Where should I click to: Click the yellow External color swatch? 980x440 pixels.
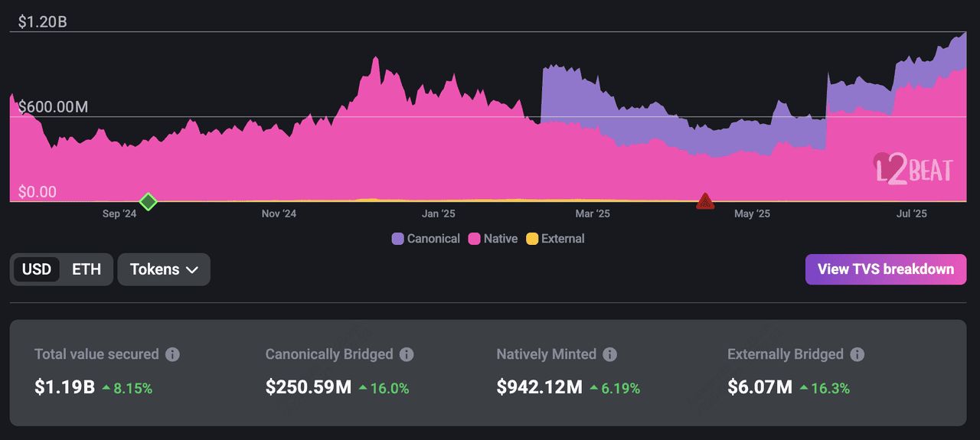(532, 239)
